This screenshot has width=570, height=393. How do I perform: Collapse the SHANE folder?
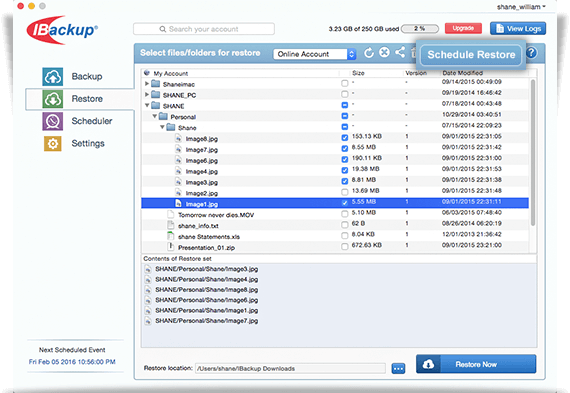(147, 105)
